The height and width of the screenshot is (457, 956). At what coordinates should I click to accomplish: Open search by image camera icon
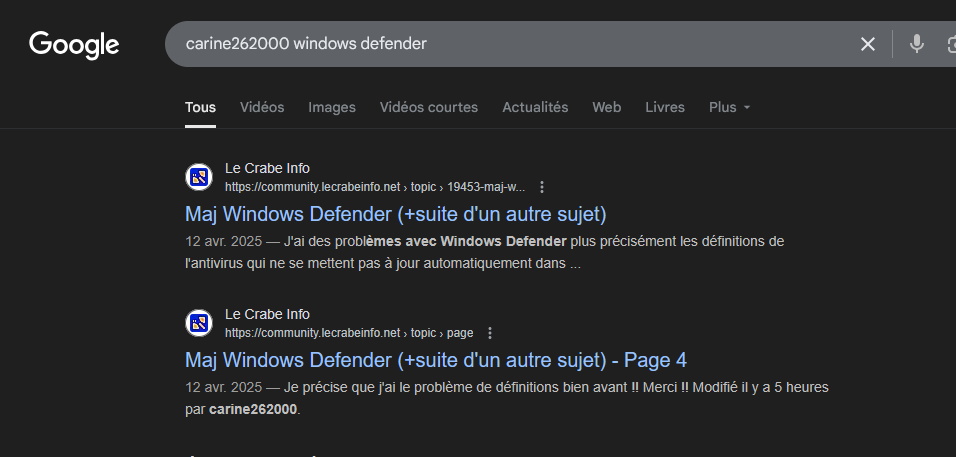[951, 44]
